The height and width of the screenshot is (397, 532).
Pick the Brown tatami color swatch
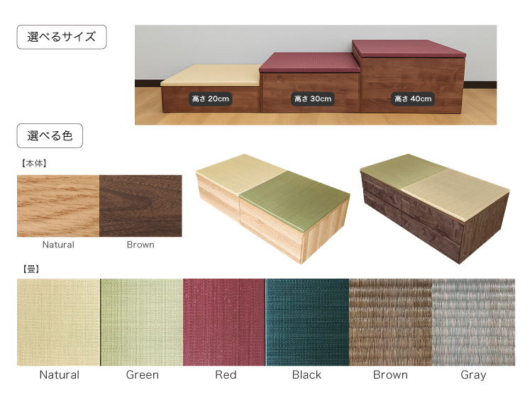(x=390, y=322)
